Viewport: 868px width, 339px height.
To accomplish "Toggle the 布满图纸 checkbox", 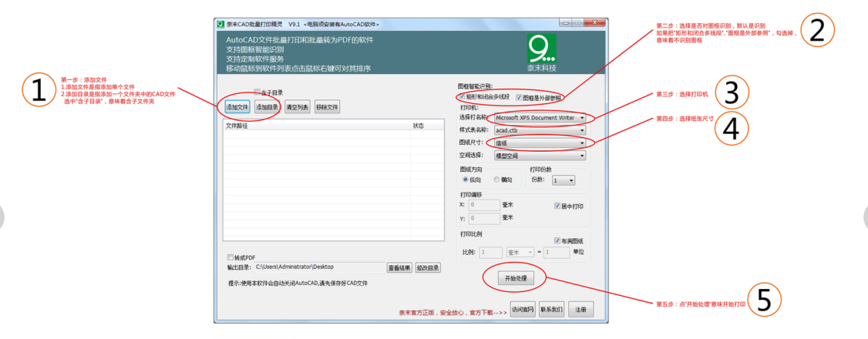I will coord(557,240).
